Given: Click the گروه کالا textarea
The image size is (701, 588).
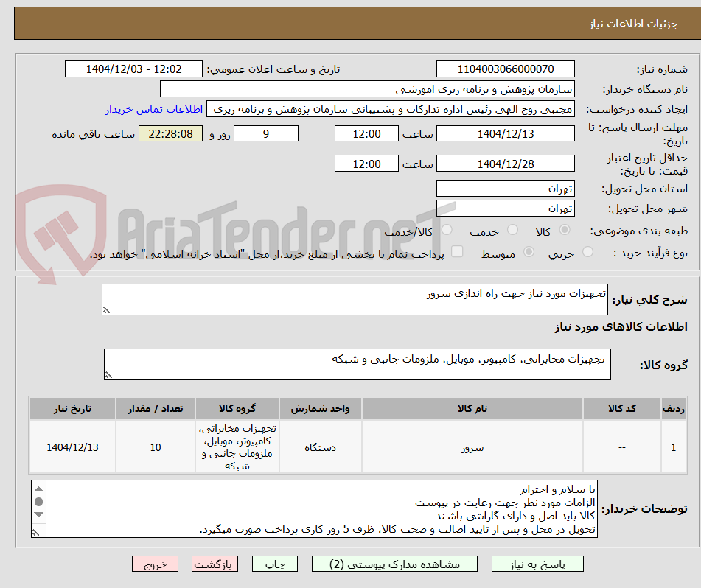Looking at the screenshot, I should [x=358, y=365].
